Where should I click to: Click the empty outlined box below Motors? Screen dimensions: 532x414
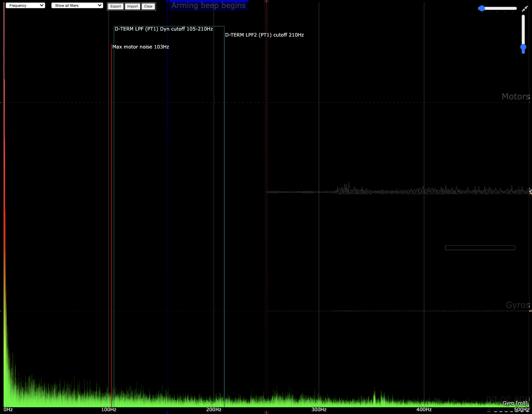pyautogui.click(x=480, y=248)
